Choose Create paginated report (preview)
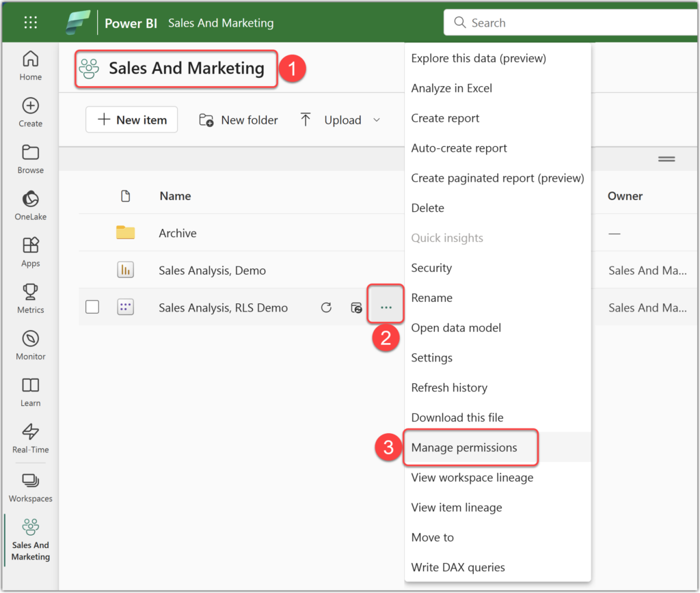Viewport: 700px width, 593px height. coord(498,178)
